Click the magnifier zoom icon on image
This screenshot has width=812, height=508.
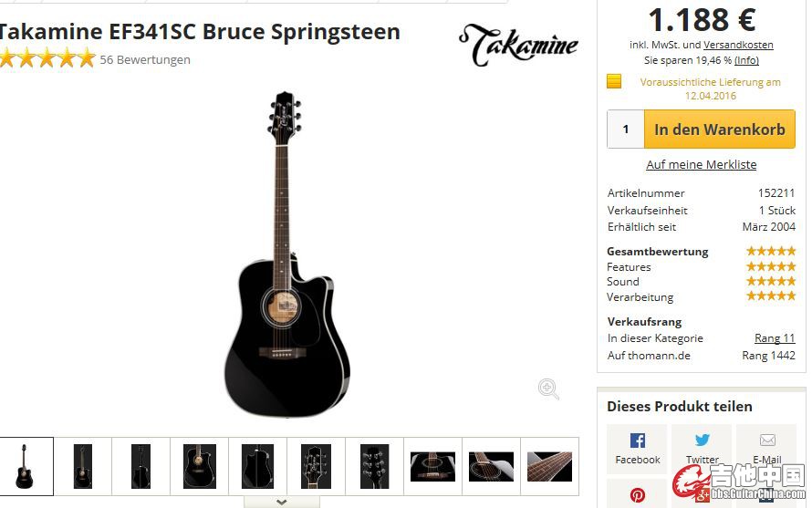point(548,389)
